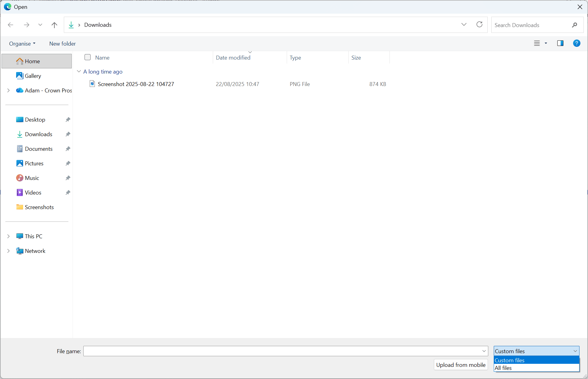
Task: Open the pinned Videos folder
Action: pyautogui.click(x=33, y=193)
